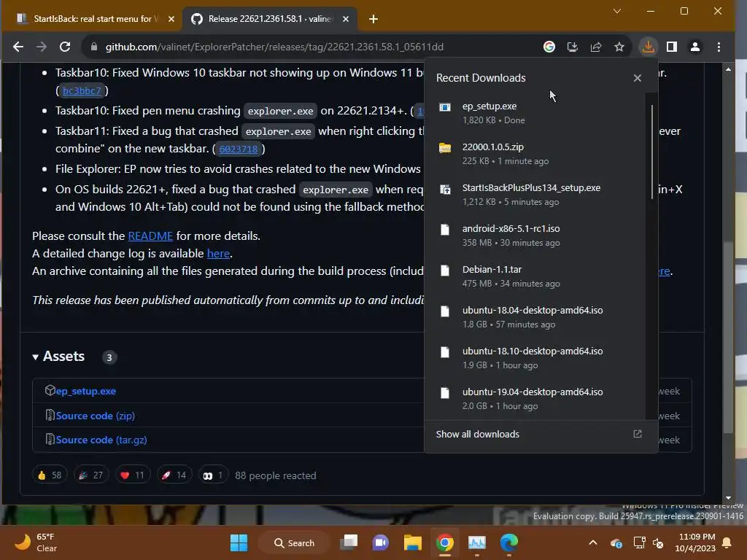Open Task View from taskbar
The image size is (747, 560).
click(349, 542)
